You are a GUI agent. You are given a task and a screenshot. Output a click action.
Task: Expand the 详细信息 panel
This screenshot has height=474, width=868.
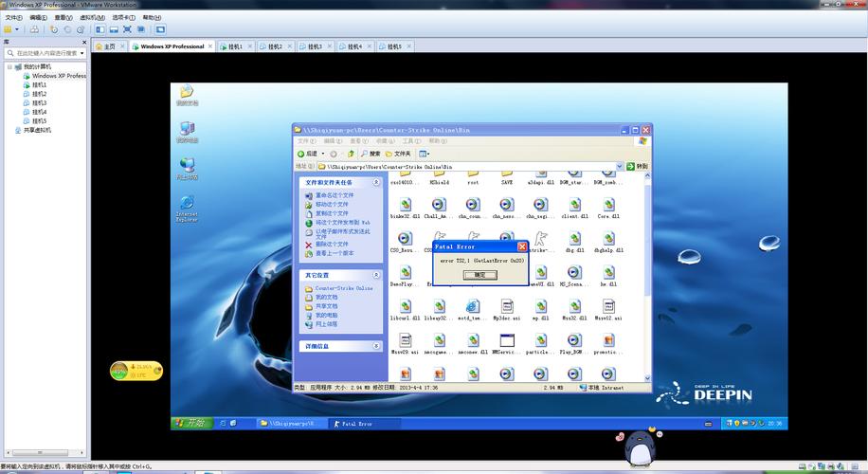[376, 346]
